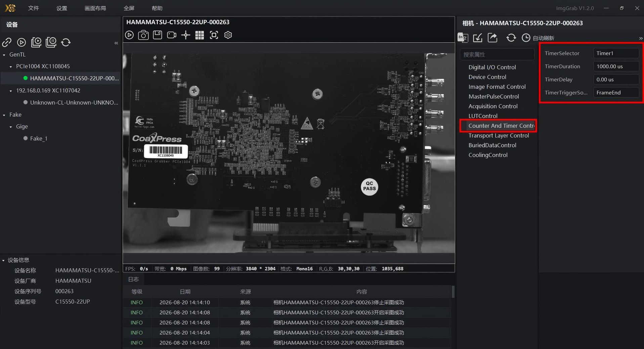Click the log panel vertical scrollbar
This screenshot has width=644, height=349.
(x=453, y=292)
